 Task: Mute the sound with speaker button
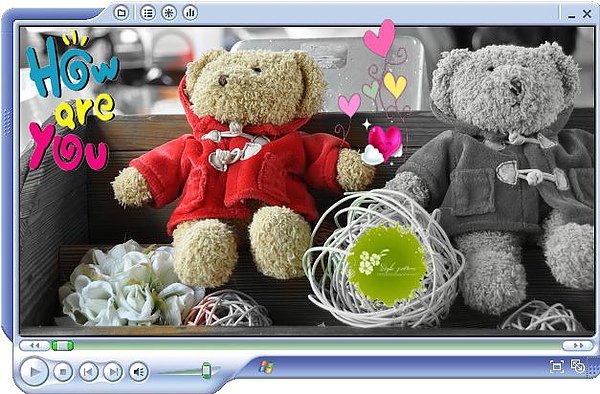139,371
